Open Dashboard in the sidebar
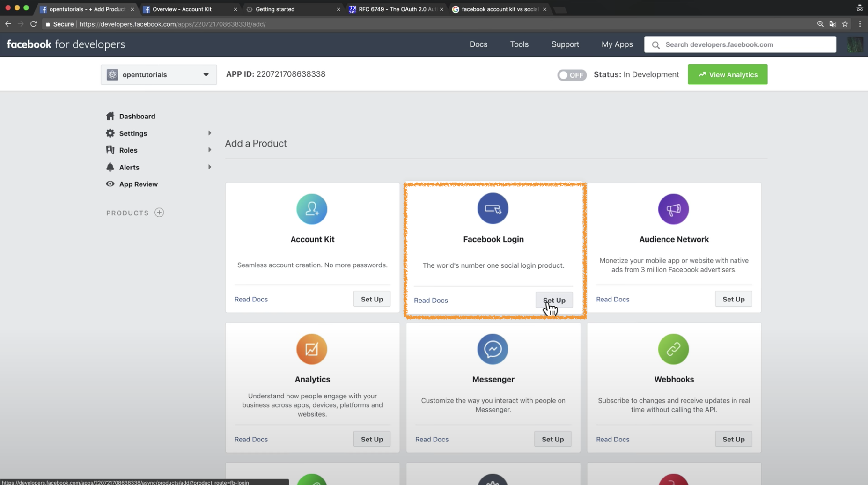Screen dimensions: 868x485 (137, 116)
